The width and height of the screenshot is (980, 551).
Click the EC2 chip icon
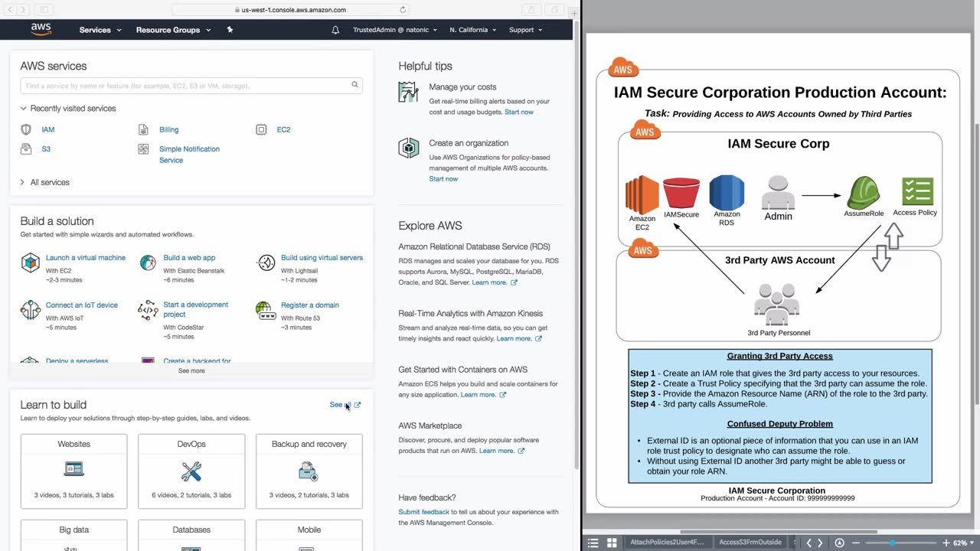pos(261,129)
